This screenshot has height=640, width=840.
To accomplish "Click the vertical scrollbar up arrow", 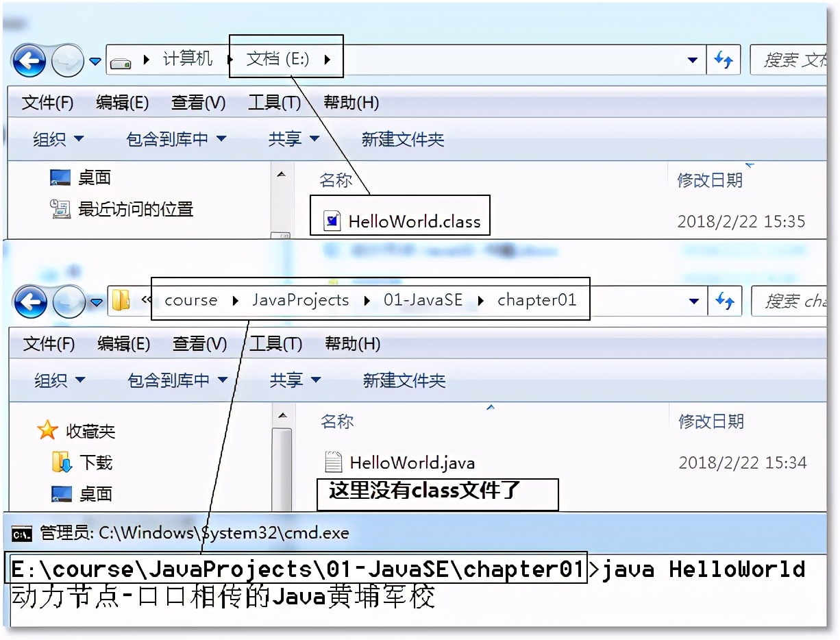I will pos(282,173).
